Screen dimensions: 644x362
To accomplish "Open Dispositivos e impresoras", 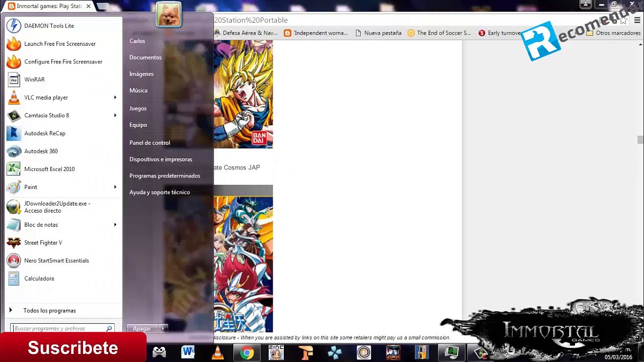I will point(160,159).
